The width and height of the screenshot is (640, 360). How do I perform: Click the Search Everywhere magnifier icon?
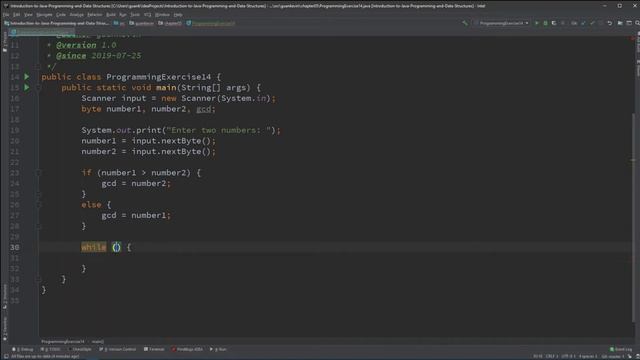point(637,23)
